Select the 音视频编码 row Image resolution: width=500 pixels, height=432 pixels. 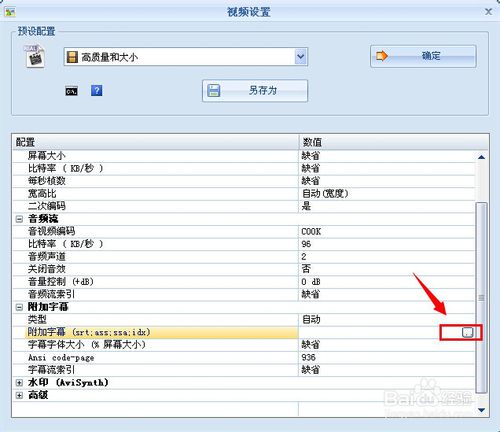coord(244,231)
